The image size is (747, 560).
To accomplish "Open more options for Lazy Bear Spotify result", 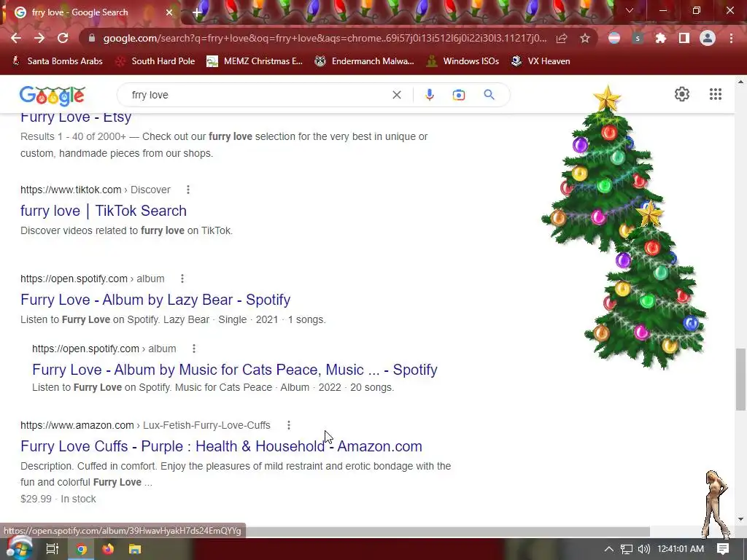I will (x=182, y=279).
